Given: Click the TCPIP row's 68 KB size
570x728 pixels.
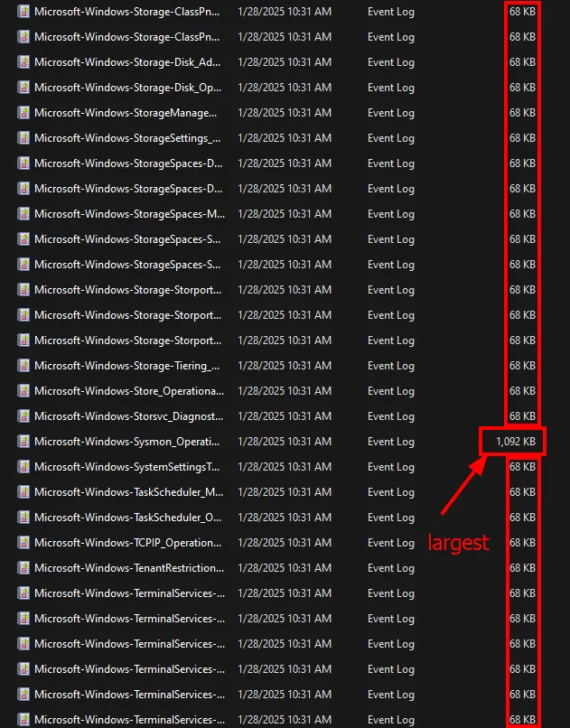Looking at the screenshot, I should [522, 543].
